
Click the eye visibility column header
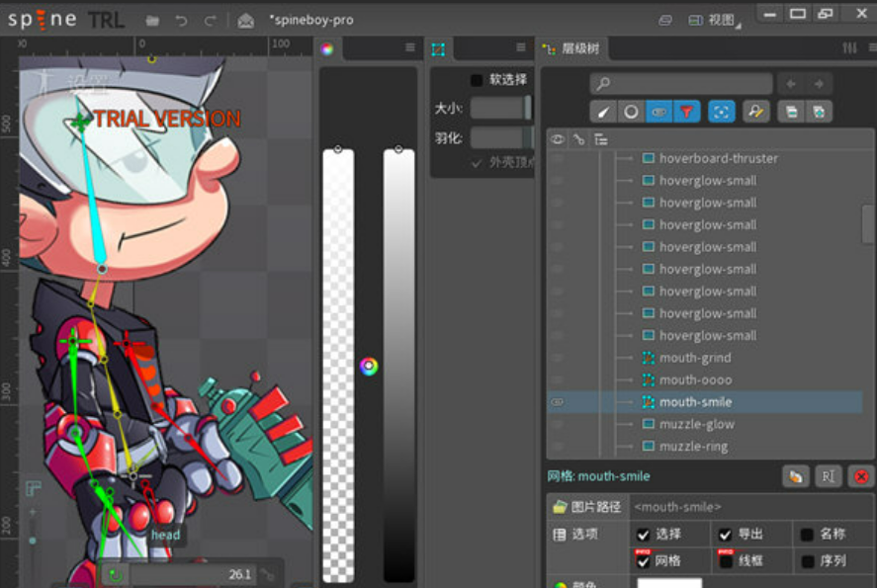[x=557, y=139]
